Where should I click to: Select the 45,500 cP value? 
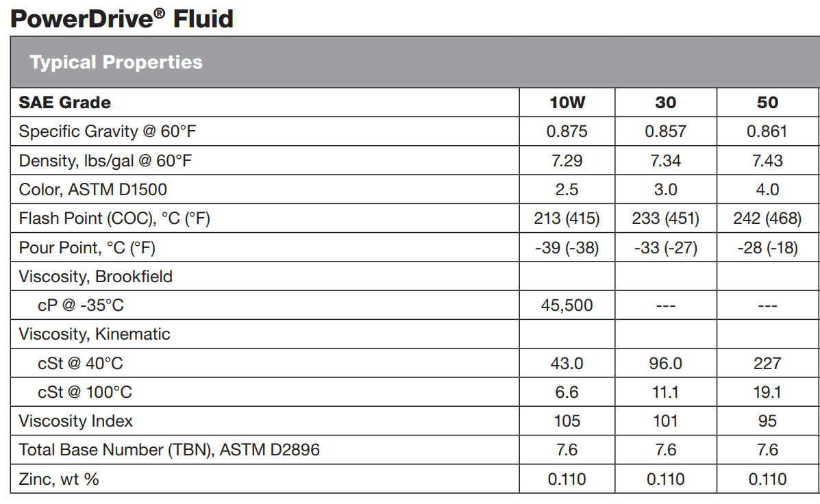567,305
